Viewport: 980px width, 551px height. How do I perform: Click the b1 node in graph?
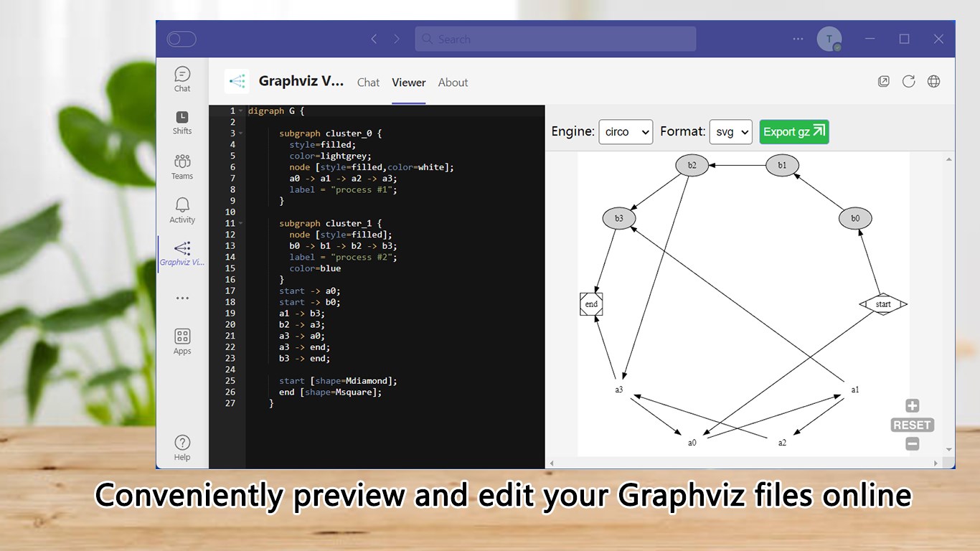click(783, 165)
